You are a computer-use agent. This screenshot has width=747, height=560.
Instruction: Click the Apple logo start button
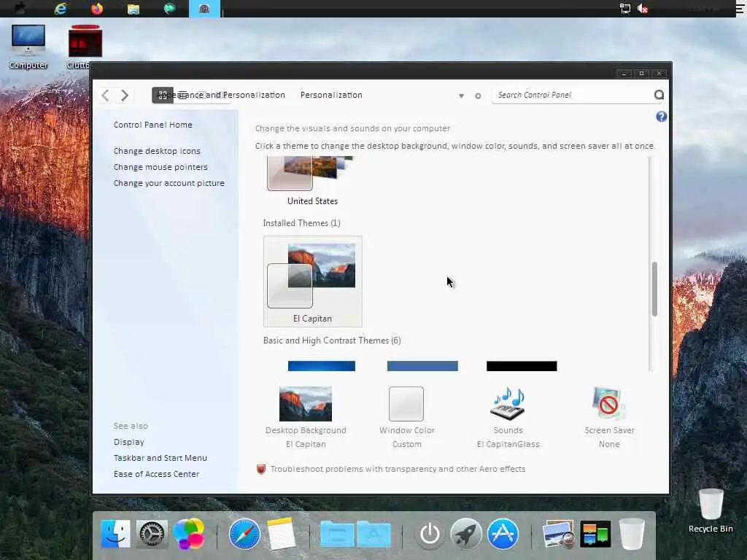(x=20, y=9)
